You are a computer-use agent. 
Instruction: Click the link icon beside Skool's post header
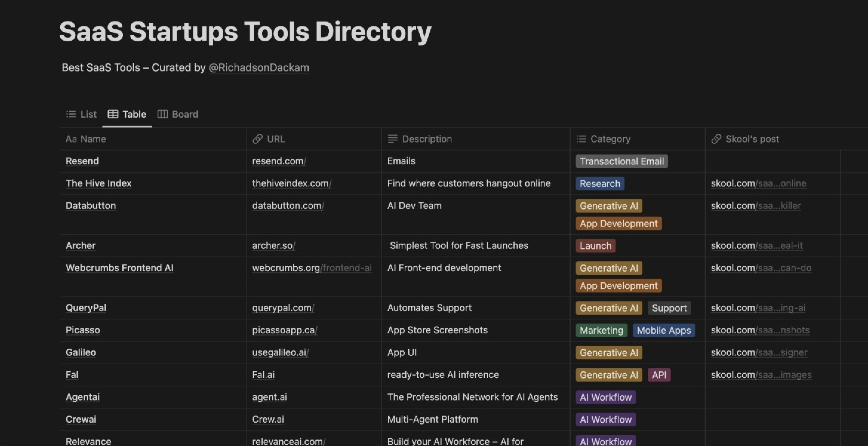(x=717, y=139)
